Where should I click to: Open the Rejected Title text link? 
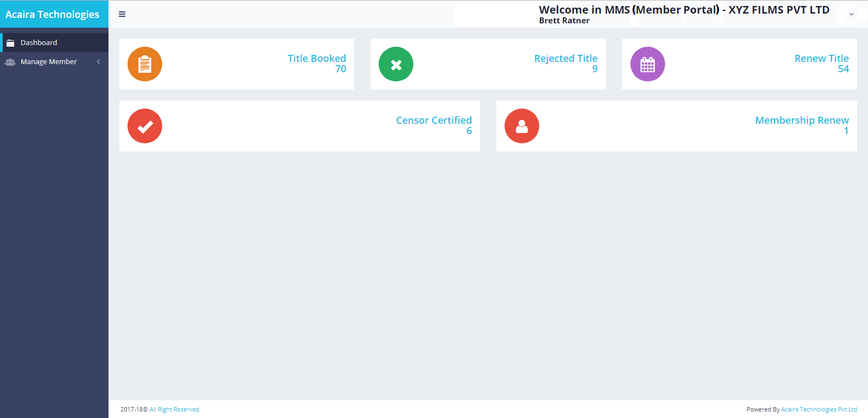pyautogui.click(x=565, y=58)
